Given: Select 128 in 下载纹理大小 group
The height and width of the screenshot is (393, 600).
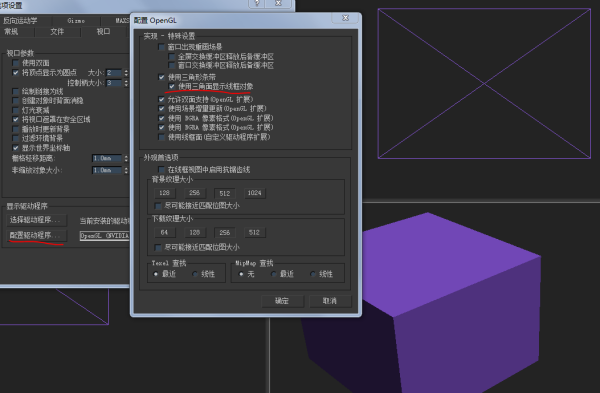Looking at the screenshot, I should 194,232.
